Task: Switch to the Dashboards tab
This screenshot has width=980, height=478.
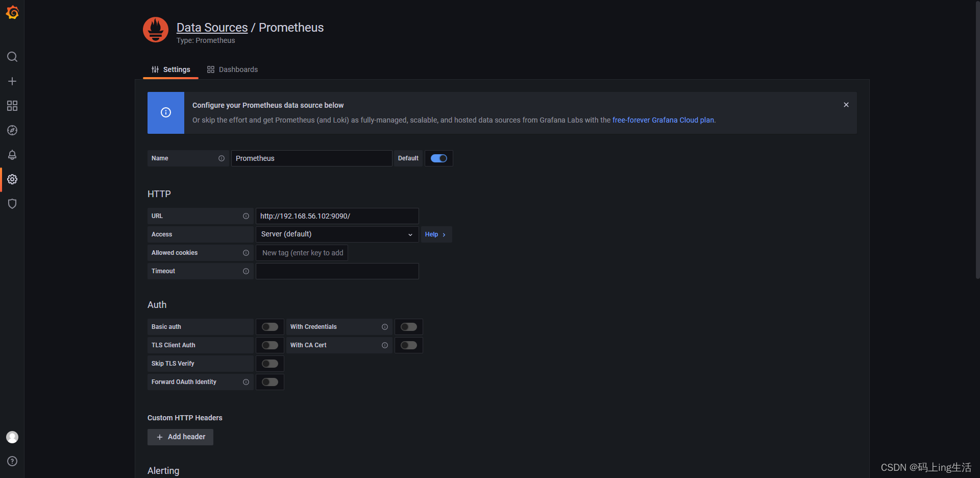Action: (232, 69)
